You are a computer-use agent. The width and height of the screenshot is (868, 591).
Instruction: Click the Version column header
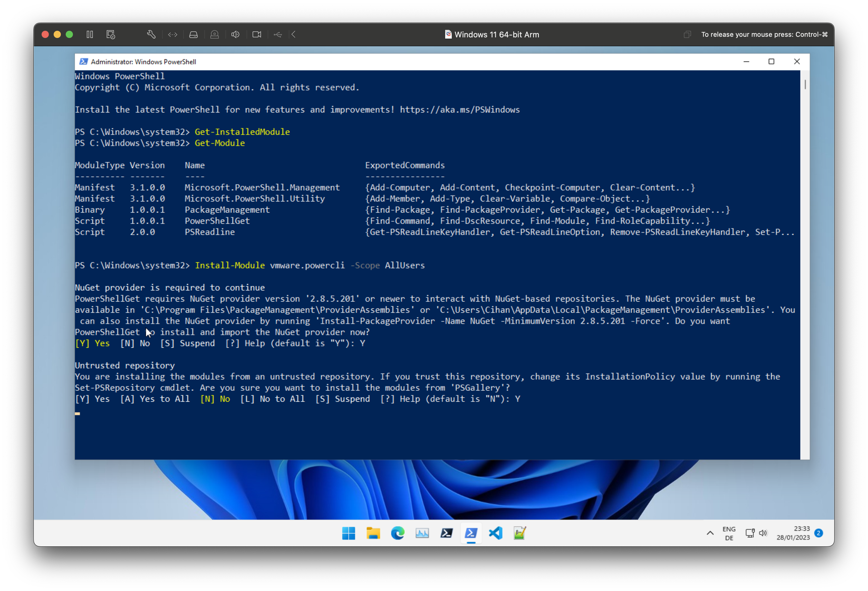coord(147,166)
